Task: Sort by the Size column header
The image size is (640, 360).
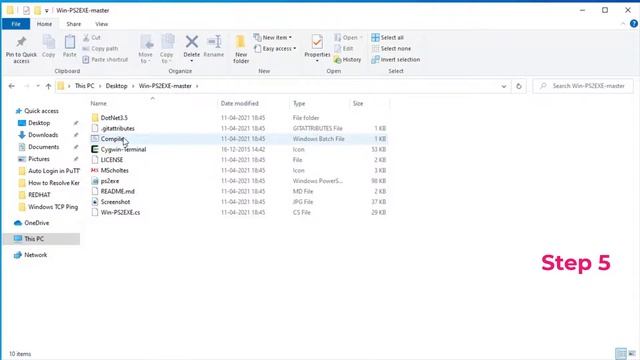Action: [358, 104]
